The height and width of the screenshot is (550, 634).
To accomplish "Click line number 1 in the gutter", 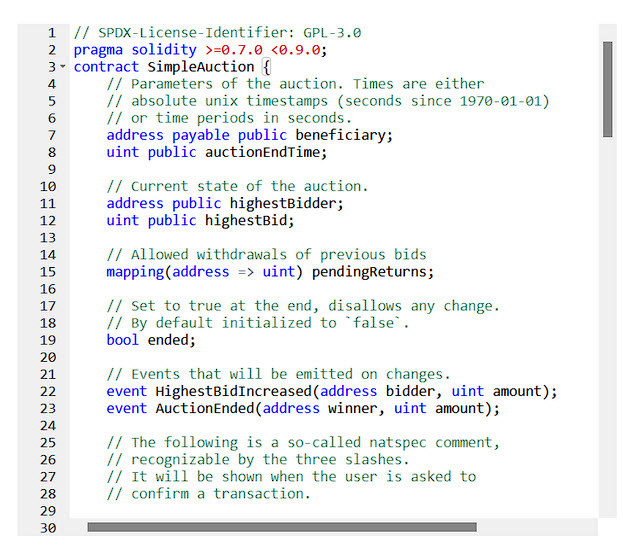I will point(51,33).
